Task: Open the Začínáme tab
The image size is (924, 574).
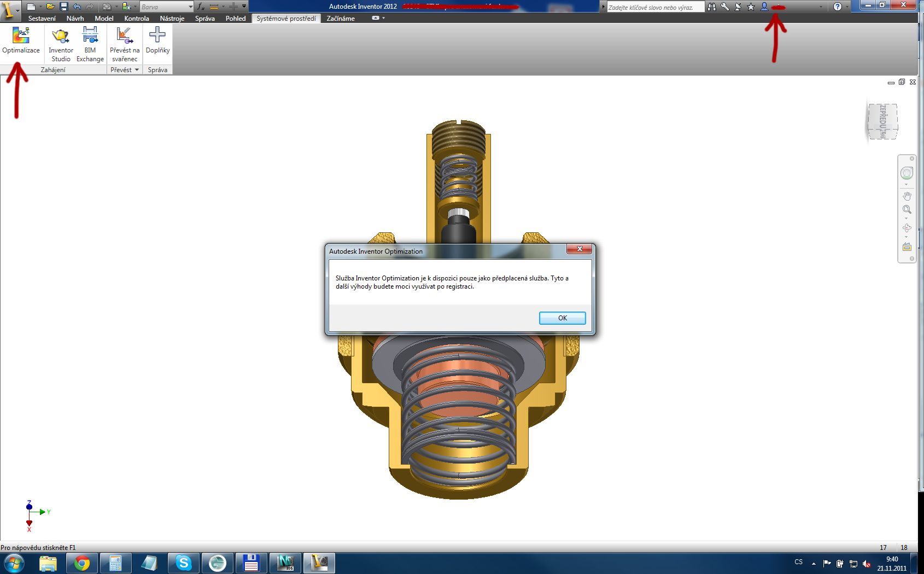Action: [341, 19]
